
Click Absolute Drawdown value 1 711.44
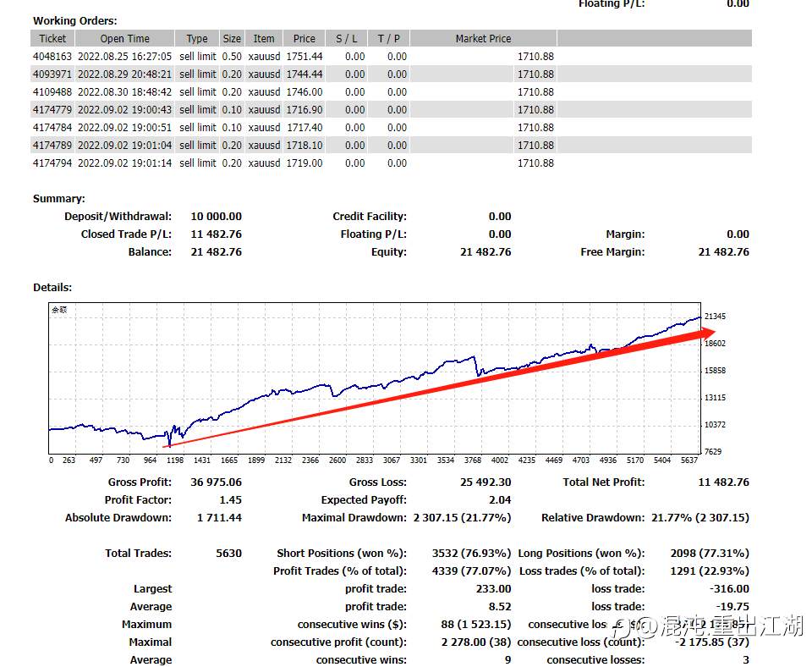[x=219, y=518]
